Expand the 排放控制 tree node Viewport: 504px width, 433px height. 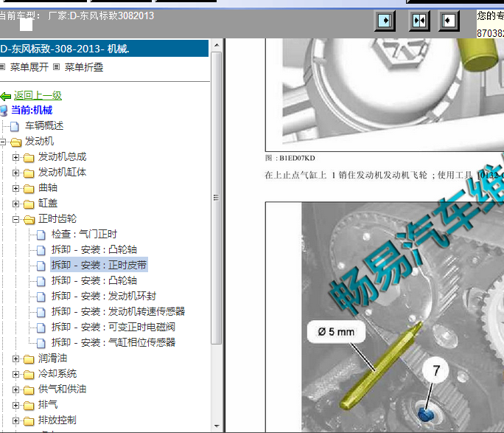point(15,420)
